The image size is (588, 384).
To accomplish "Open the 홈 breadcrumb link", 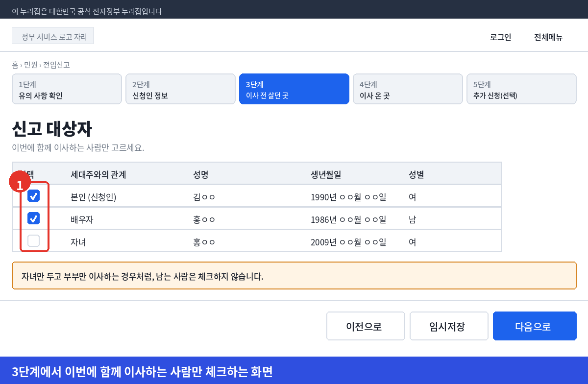I will coord(15,65).
